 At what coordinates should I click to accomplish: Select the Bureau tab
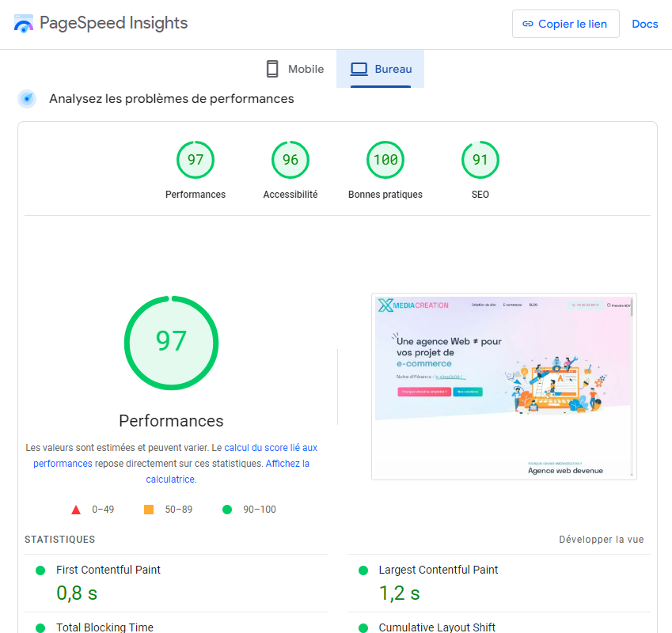click(381, 69)
